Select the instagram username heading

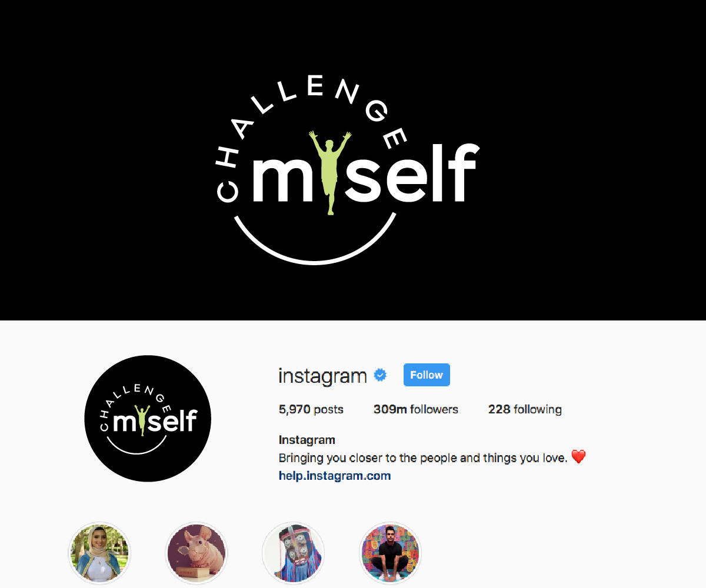322,375
